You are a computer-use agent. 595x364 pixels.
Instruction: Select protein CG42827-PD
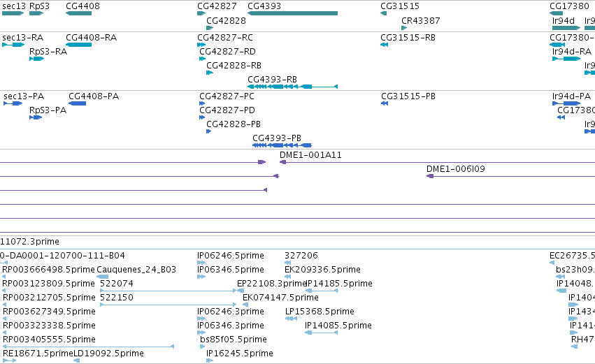click(x=227, y=110)
